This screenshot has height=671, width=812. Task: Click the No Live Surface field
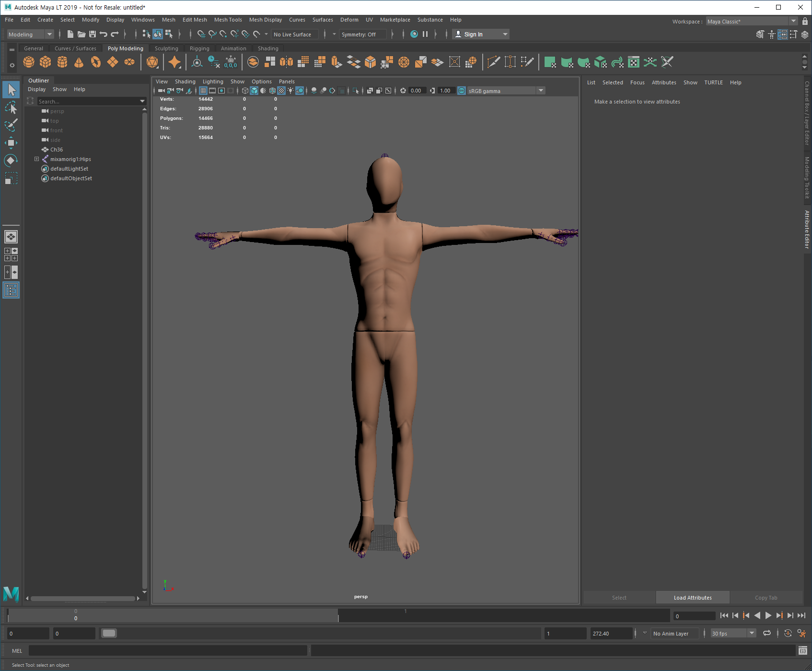[x=295, y=34]
